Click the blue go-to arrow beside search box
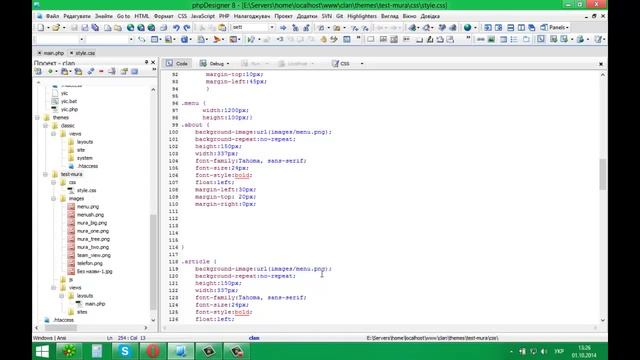640x360 pixels. (283, 28)
